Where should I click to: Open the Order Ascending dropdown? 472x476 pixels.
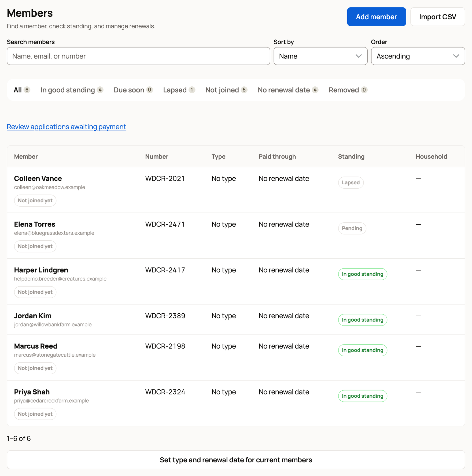(x=418, y=56)
